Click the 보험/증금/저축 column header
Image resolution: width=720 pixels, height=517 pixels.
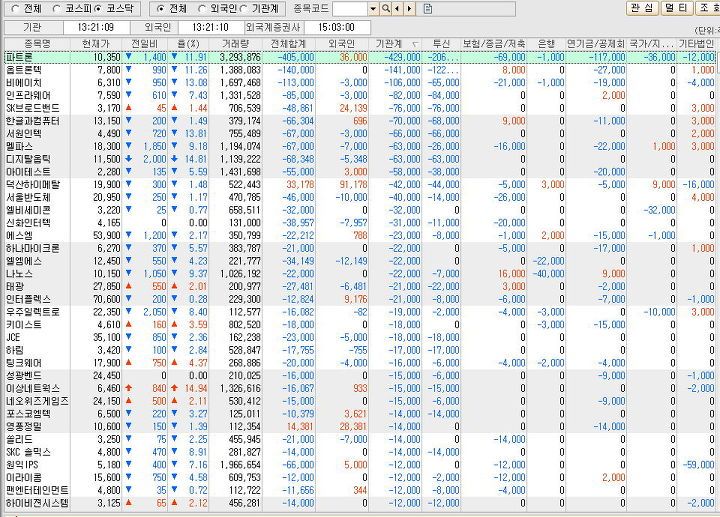[x=494, y=44]
